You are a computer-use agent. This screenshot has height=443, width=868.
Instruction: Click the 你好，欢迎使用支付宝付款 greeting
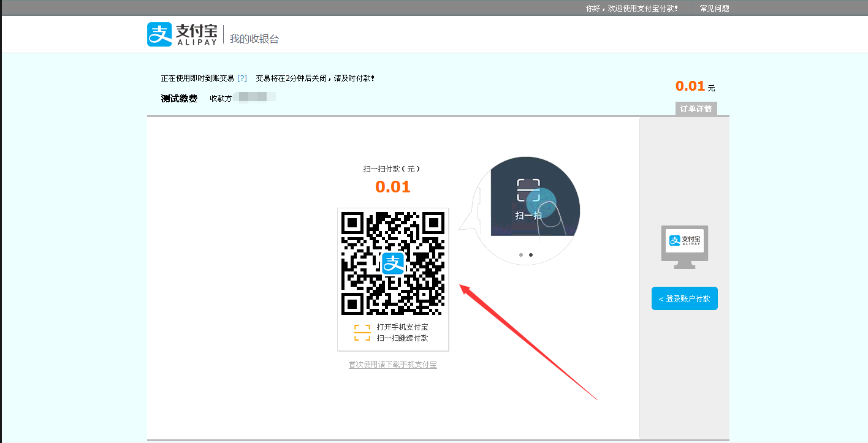pos(632,9)
